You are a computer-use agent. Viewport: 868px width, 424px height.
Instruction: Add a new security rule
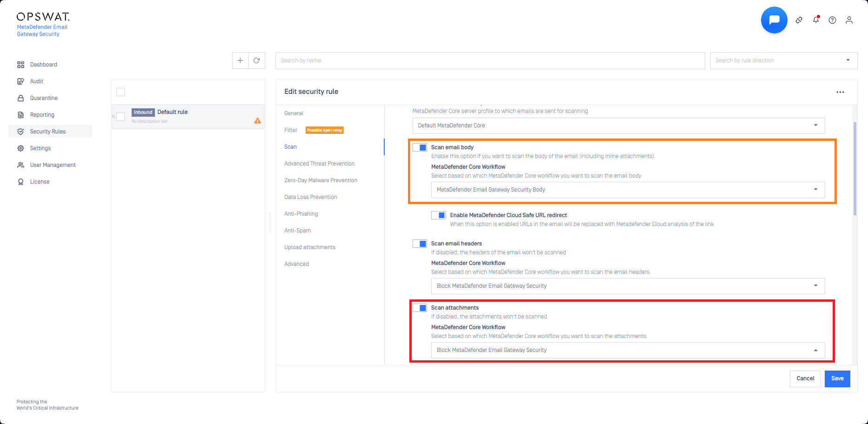click(x=240, y=60)
